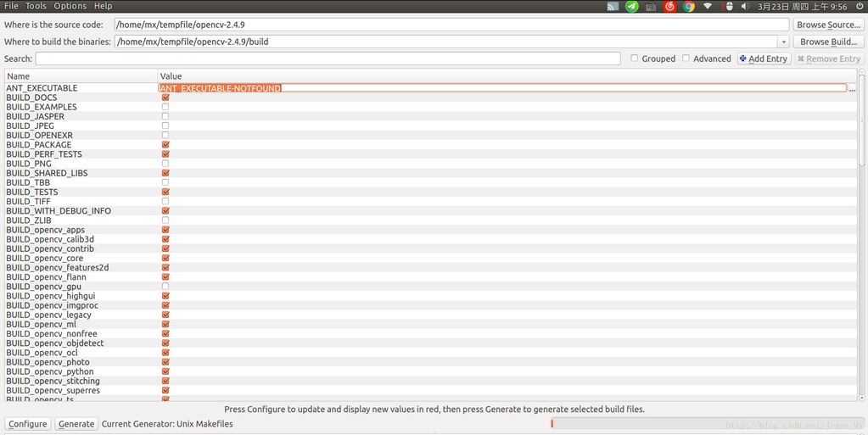The image size is (868, 435).
Task: Click the volume speaker icon
Action: coord(745,6)
